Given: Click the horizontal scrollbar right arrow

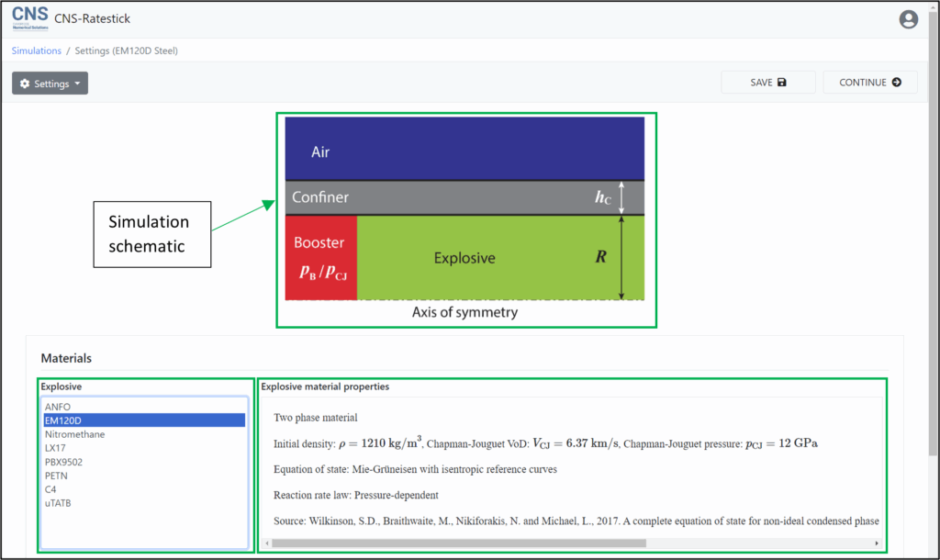Looking at the screenshot, I should click(877, 543).
